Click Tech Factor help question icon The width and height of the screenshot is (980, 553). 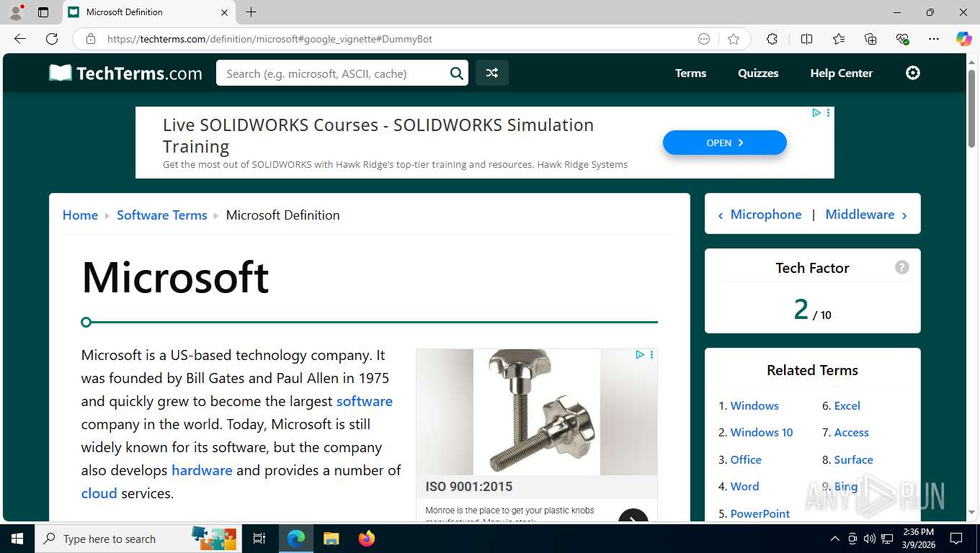pos(902,267)
